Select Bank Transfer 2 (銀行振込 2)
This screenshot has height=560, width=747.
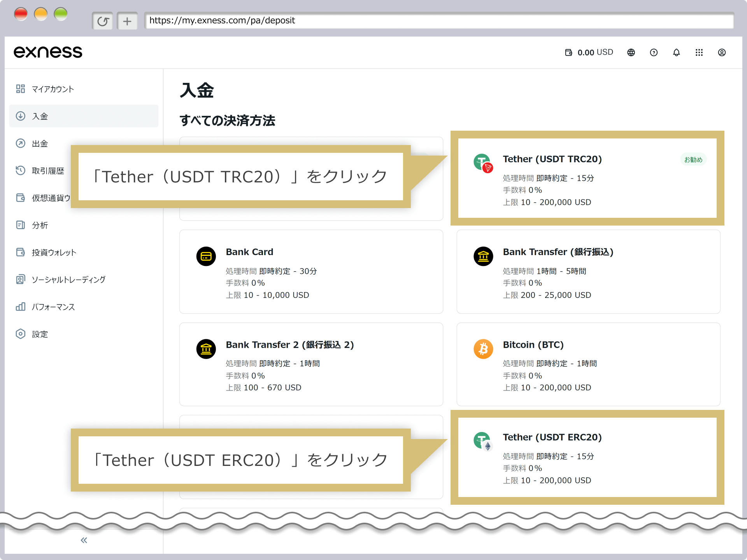(x=311, y=364)
